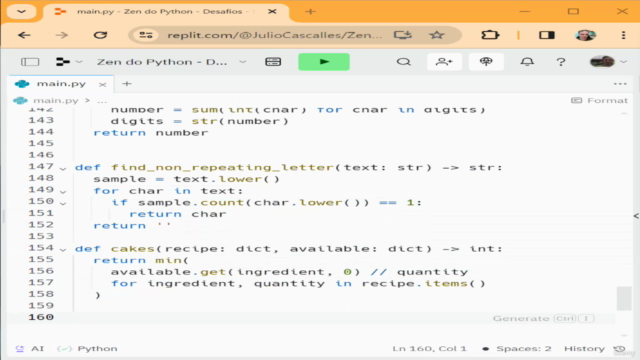This screenshot has height=360, width=640.
Task: Close the main.py - Zen do Python browser tab
Action: click(x=272, y=11)
